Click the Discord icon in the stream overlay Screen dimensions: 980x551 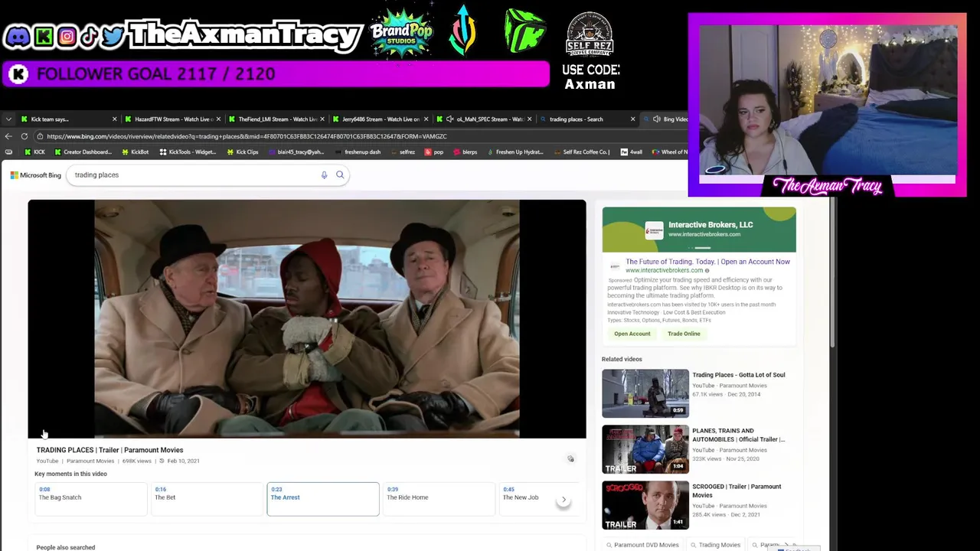[17, 36]
